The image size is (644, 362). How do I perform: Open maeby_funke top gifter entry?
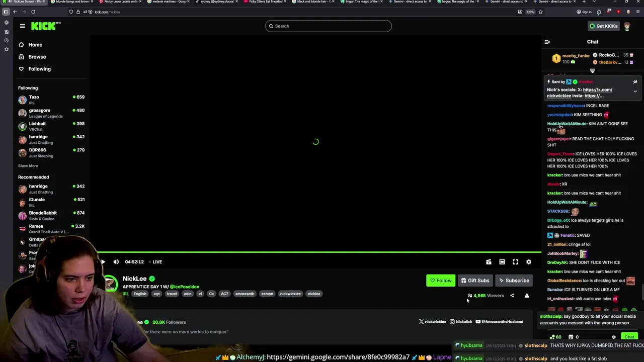click(571, 58)
